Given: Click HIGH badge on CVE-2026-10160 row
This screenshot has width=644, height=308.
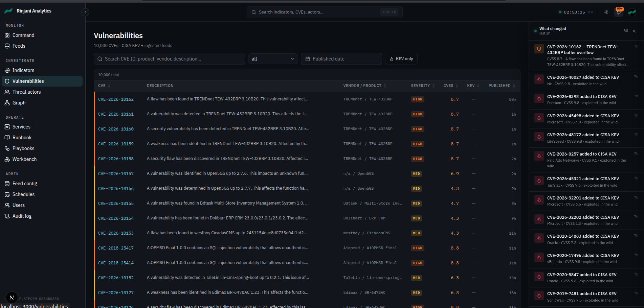Looking at the screenshot, I should tap(418, 129).
